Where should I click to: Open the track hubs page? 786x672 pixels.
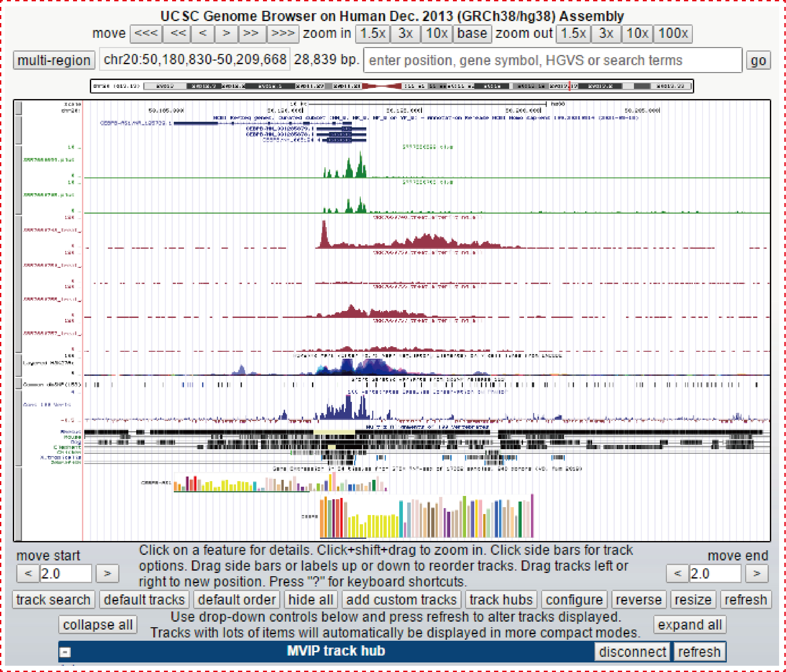tap(501, 600)
